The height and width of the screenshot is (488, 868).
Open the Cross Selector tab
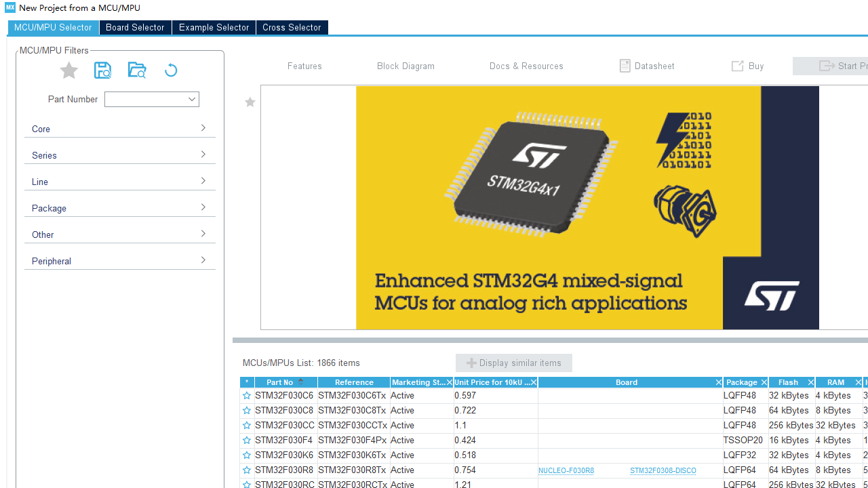(292, 27)
